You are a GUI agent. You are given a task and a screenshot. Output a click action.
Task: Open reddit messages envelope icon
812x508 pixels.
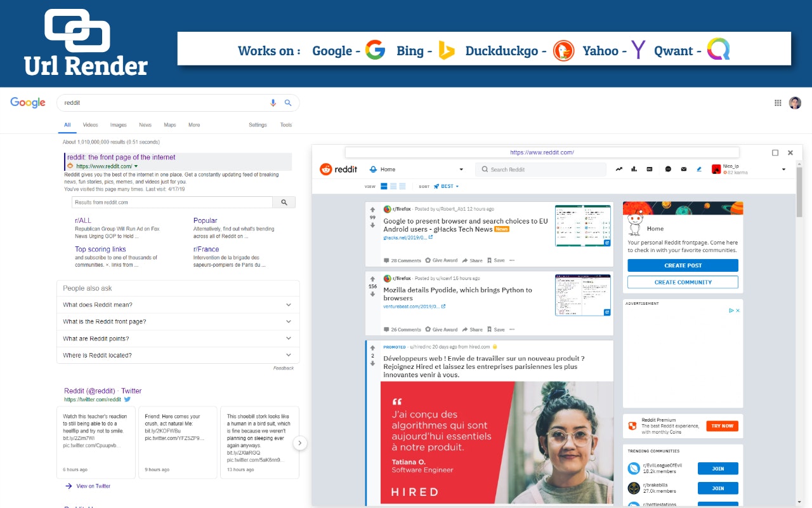click(684, 170)
